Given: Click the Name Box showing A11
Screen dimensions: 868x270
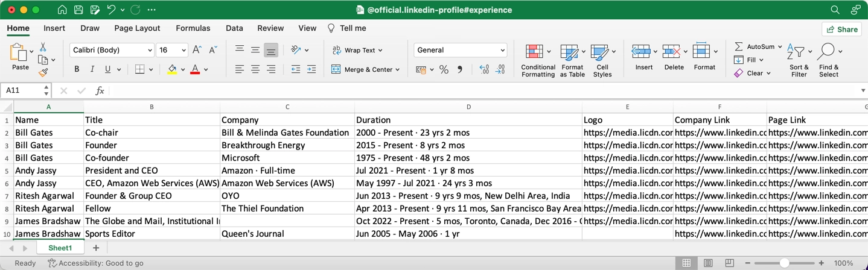Looking at the screenshot, I should click(x=25, y=90).
